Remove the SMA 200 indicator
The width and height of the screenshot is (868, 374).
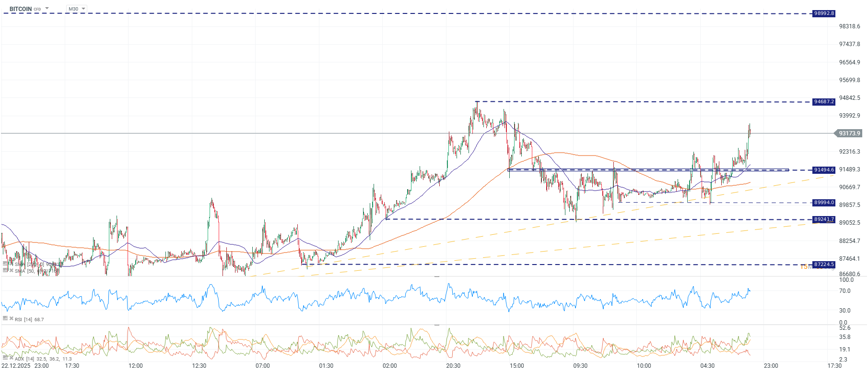[x=11, y=264]
